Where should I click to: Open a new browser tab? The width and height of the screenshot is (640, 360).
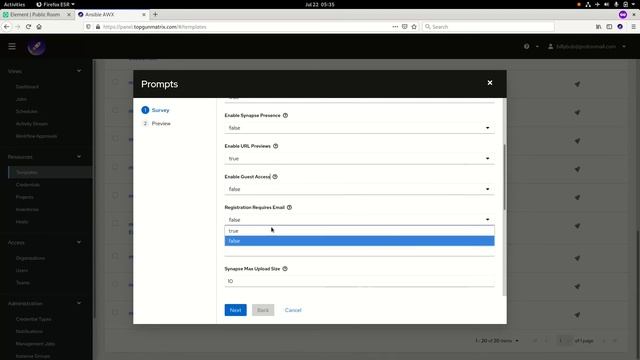155,14
